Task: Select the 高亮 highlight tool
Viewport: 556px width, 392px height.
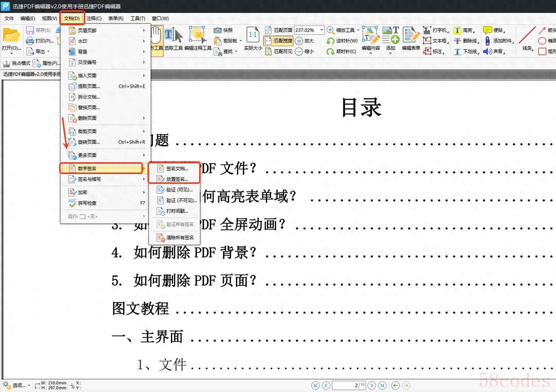Action: tap(458, 30)
